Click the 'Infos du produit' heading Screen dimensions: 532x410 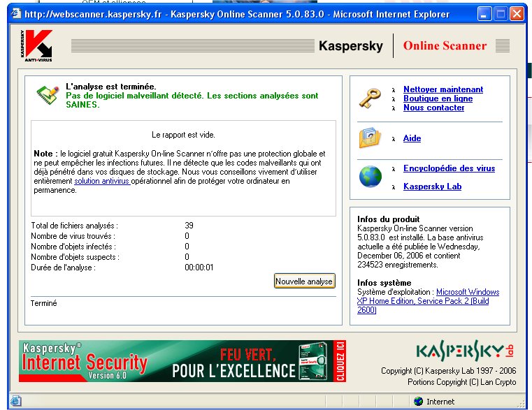click(x=389, y=219)
